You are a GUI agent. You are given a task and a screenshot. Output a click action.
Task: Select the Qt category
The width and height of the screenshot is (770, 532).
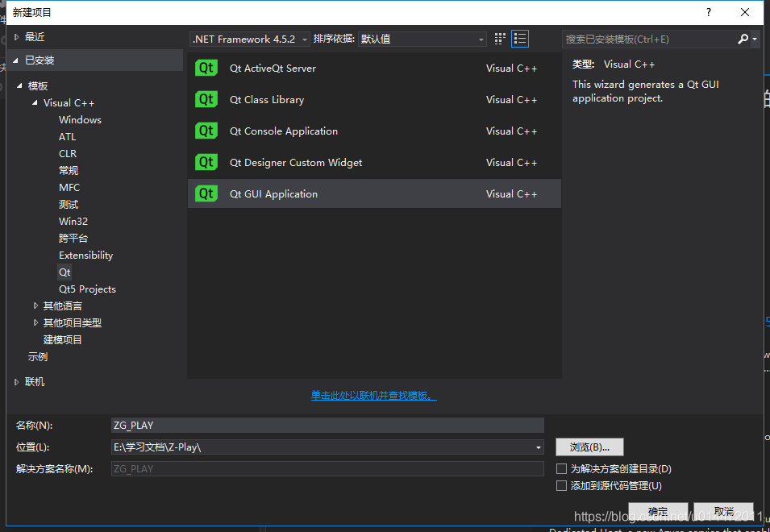coord(65,272)
